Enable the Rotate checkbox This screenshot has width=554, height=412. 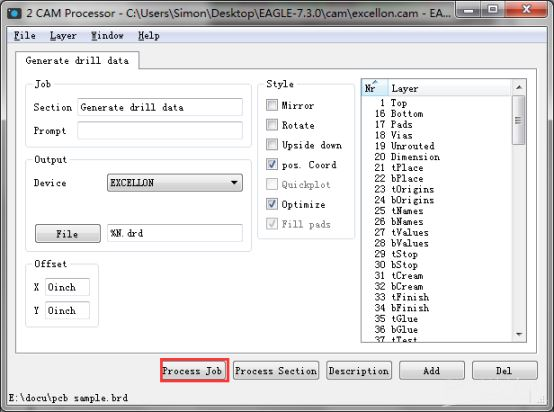(272, 125)
